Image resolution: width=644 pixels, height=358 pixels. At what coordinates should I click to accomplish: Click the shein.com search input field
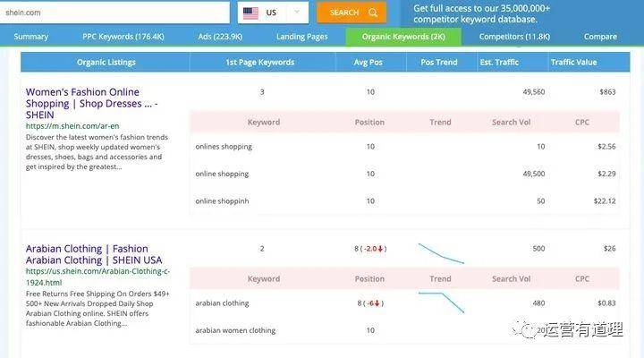114,13
